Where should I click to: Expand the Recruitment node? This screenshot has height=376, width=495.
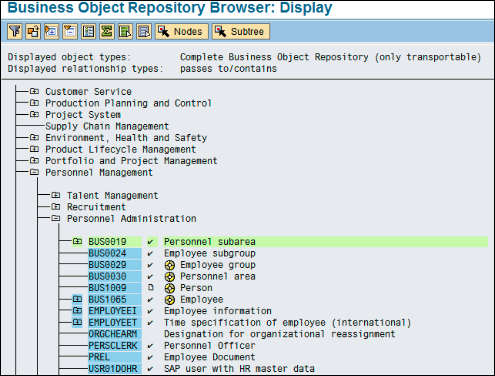click(x=56, y=207)
